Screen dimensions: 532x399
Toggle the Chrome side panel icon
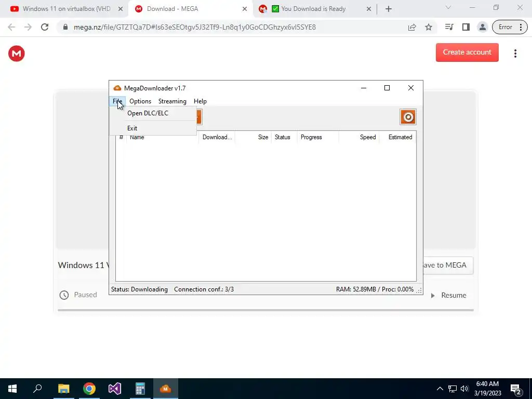466,27
